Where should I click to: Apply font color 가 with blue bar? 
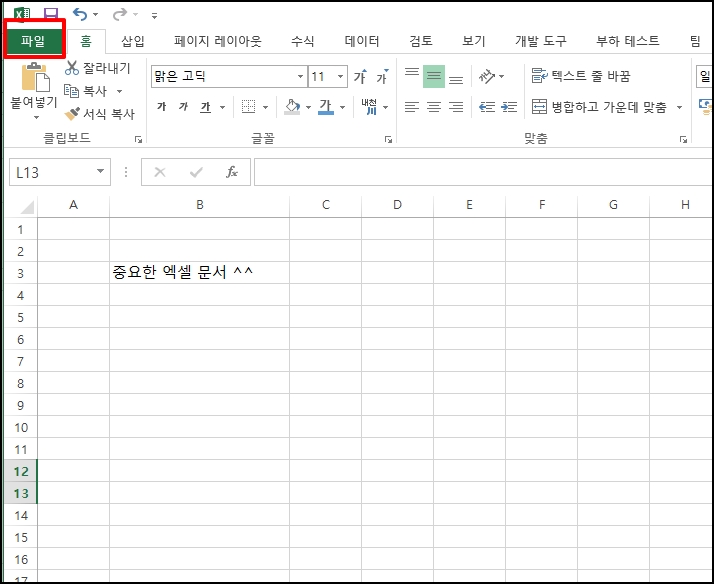click(326, 107)
